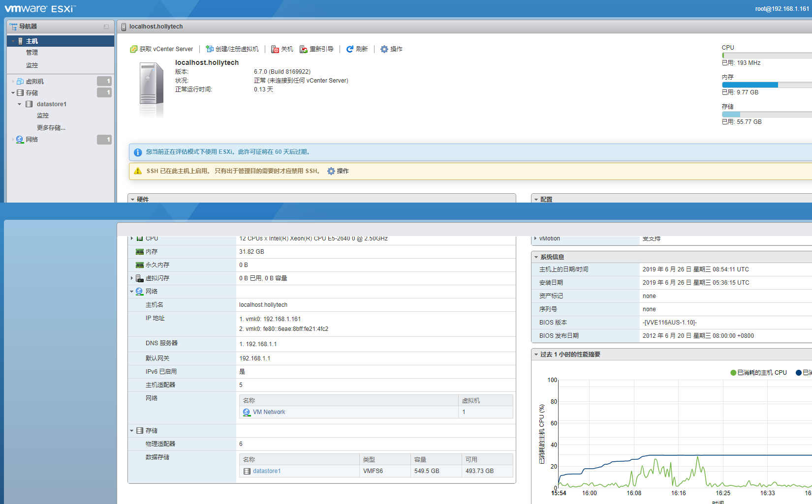This screenshot has height=504, width=812.
Task: Select 管理 under host in navigator
Action: pos(32,53)
